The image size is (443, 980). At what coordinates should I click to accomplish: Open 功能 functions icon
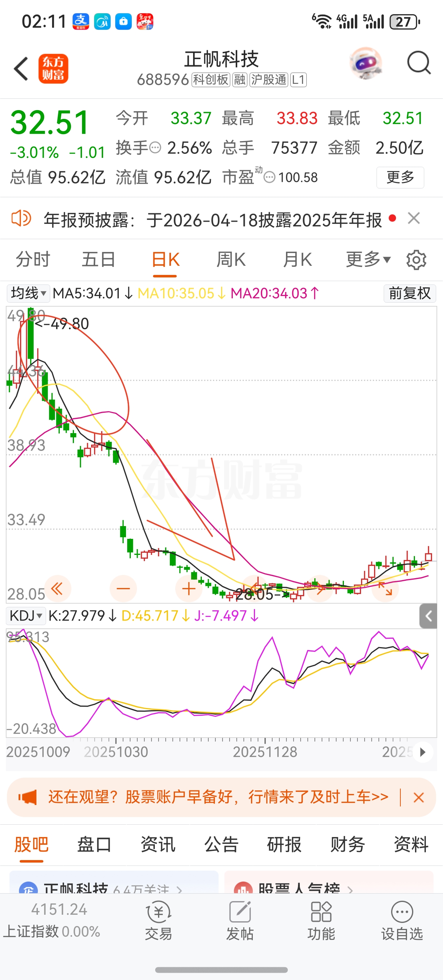click(x=321, y=921)
